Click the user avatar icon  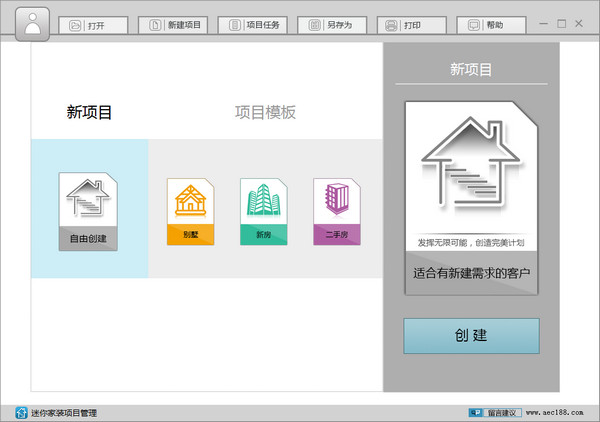pos(33,24)
